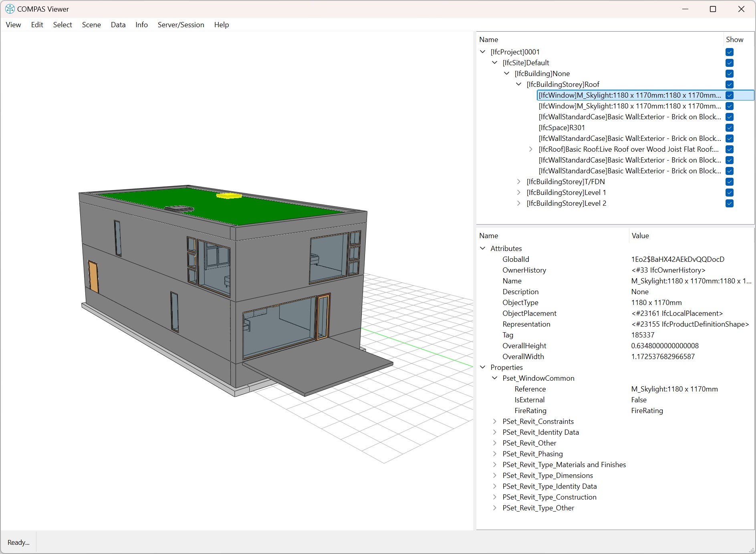This screenshot has height=554, width=756.
Task: Click the yellow highlighted skylight on roof
Action: point(229,196)
